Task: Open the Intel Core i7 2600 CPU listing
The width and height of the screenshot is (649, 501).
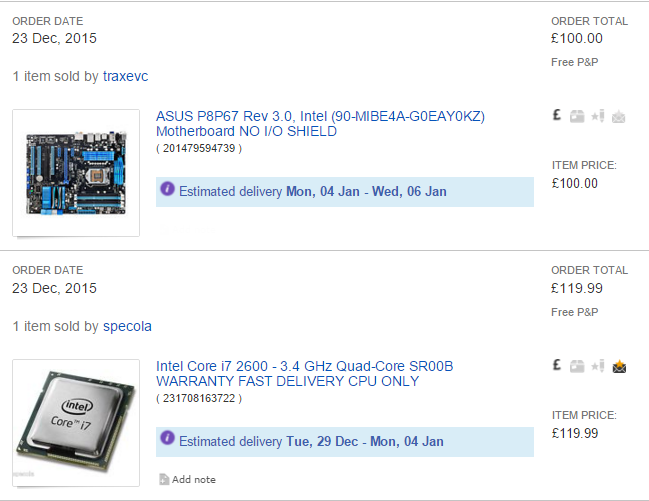Action: [x=304, y=374]
